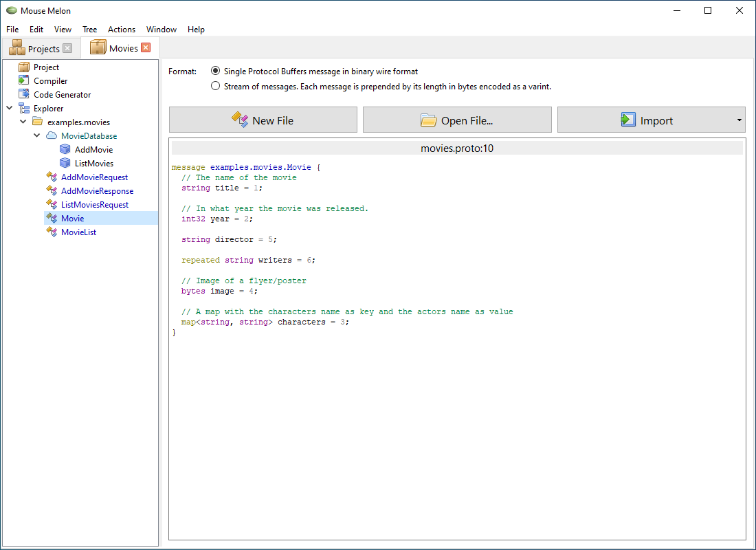Screen dimensions: 756x550
Task: Close the Projects tab
Action: click(x=67, y=48)
